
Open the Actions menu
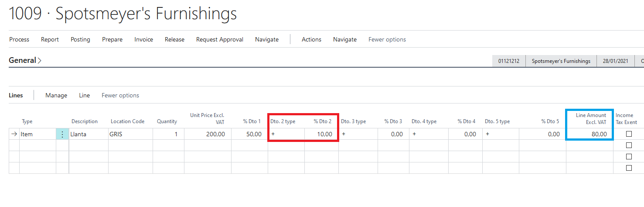[311, 39]
